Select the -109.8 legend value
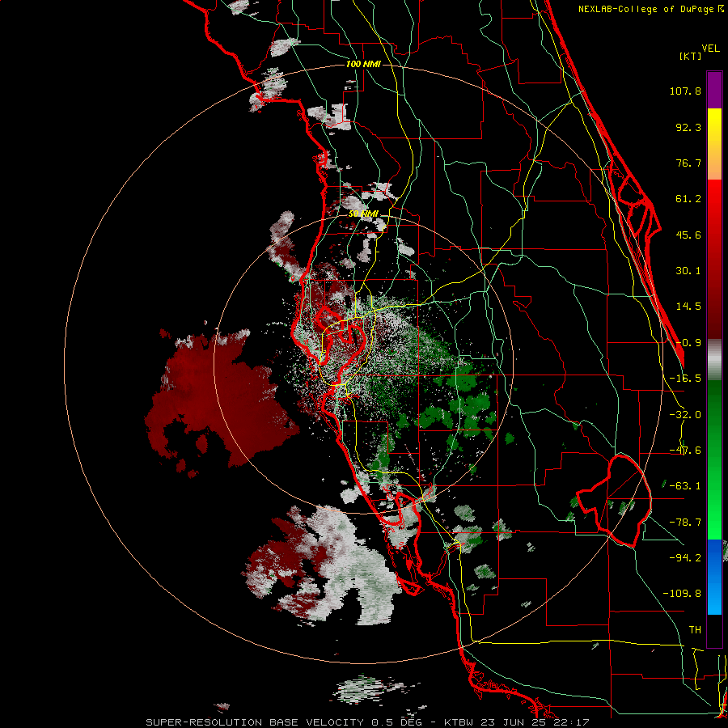Screen dimensions: 728x728 click(x=682, y=594)
